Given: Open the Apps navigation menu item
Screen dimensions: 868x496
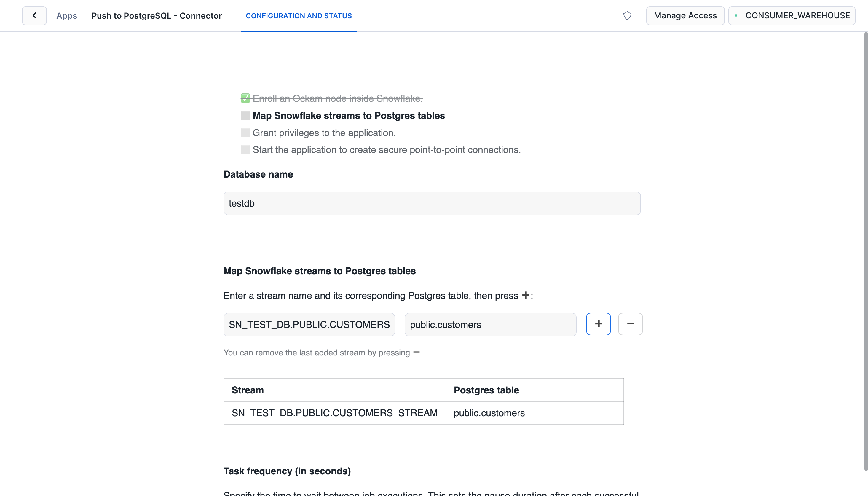Looking at the screenshot, I should click(66, 15).
